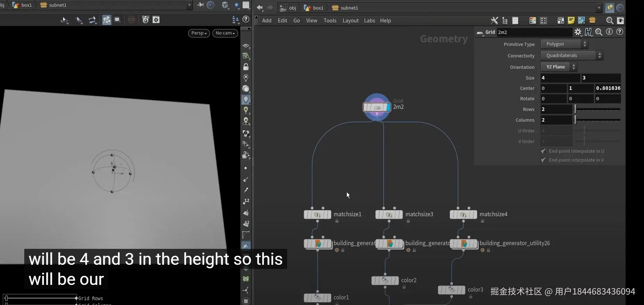Image resolution: width=644 pixels, height=305 pixels.
Task: Click the sticky note icon in network toolbar
Action: point(571,21)
